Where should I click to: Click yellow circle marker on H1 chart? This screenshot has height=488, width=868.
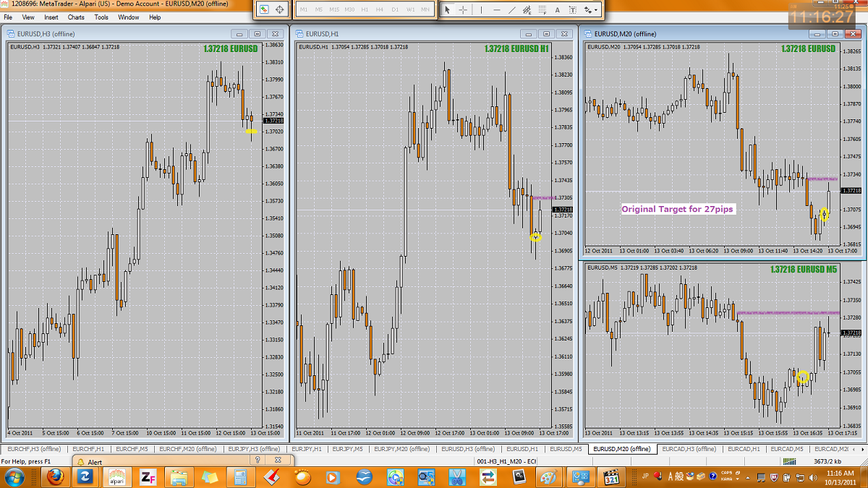coord(535,236)
